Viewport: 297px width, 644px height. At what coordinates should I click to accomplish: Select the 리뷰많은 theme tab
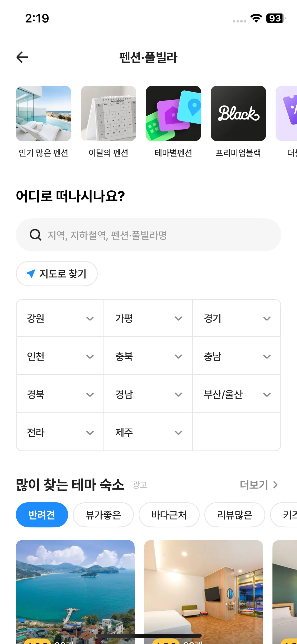coord(235,515)
